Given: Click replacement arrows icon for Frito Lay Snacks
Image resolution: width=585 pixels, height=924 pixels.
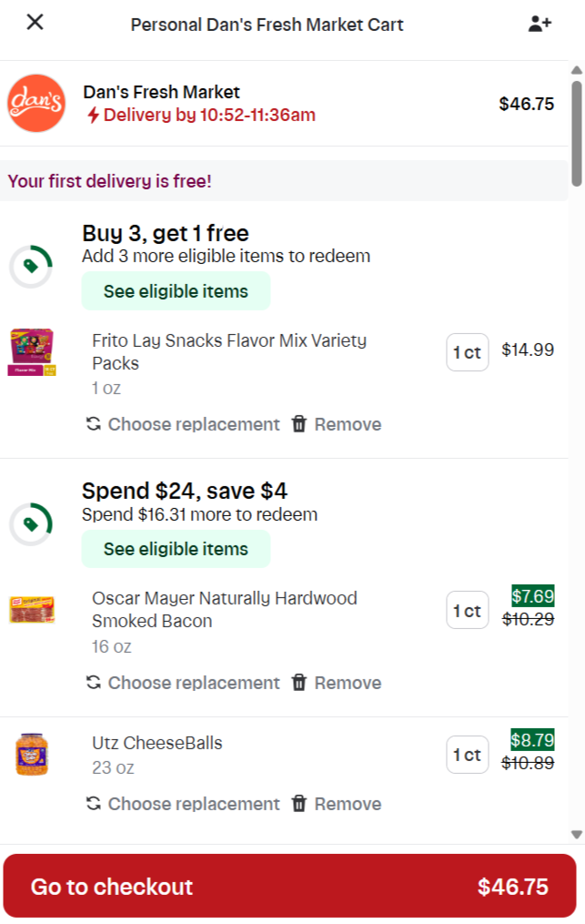Looking at the screenshot, I should (x=94, y=423).
